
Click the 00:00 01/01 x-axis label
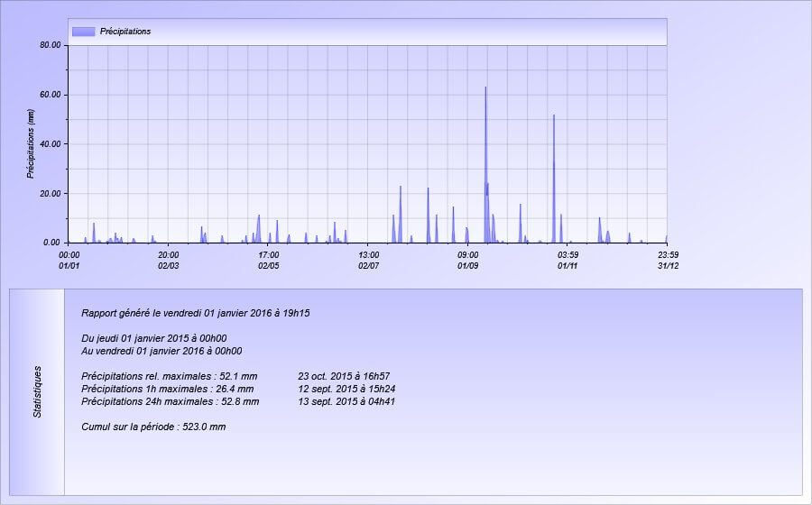tap(69, 261)
